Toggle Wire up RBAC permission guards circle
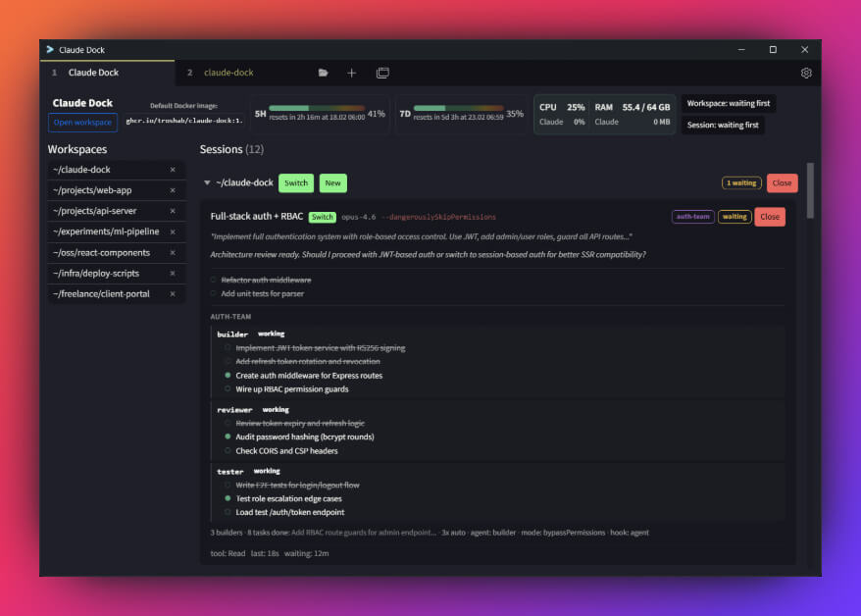This screenshot has height=616, width=861. click(x=228, y=389)
